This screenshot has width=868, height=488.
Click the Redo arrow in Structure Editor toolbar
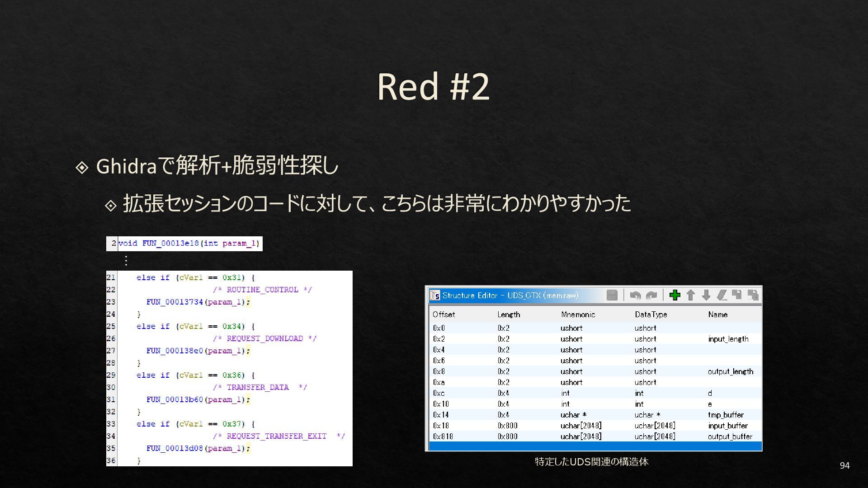pos(651,295)
